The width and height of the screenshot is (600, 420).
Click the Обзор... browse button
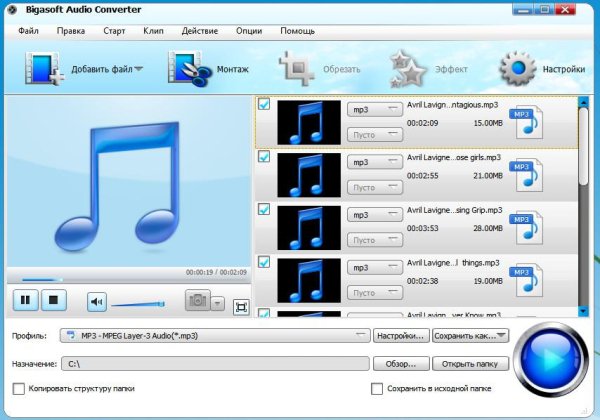pyautogui.click(x=401, y=364)
